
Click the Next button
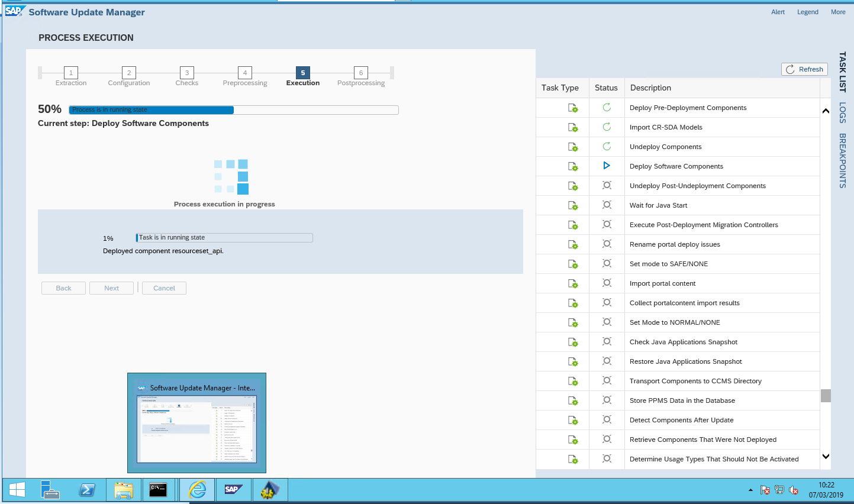[111, 288]
